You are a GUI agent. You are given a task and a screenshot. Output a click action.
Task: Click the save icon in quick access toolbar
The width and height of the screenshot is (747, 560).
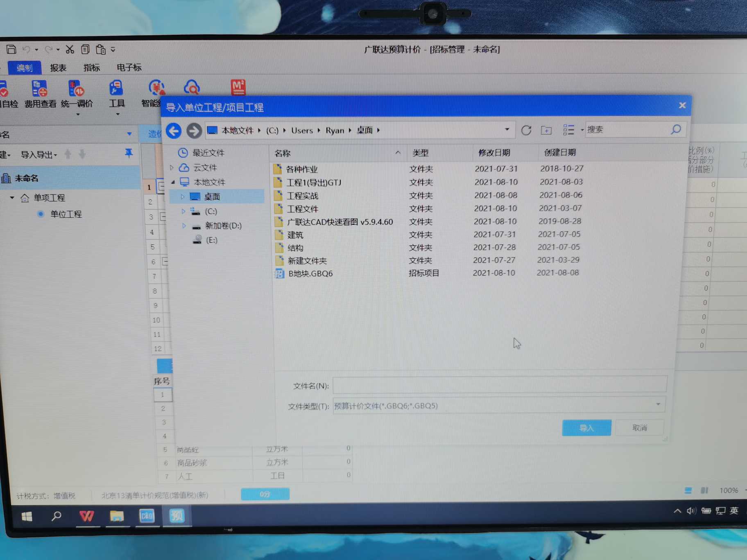point(11,49)
